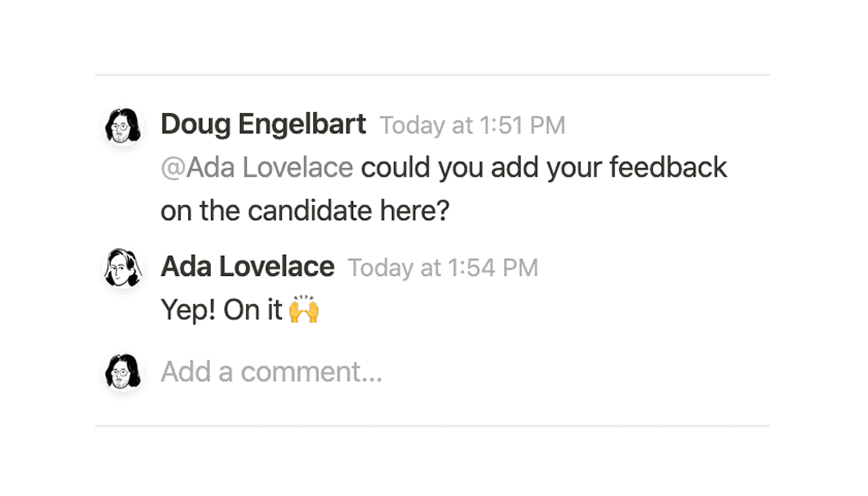
Task: Click the word 'Yep!' in Ada's reply
Action: click(188, 310)
